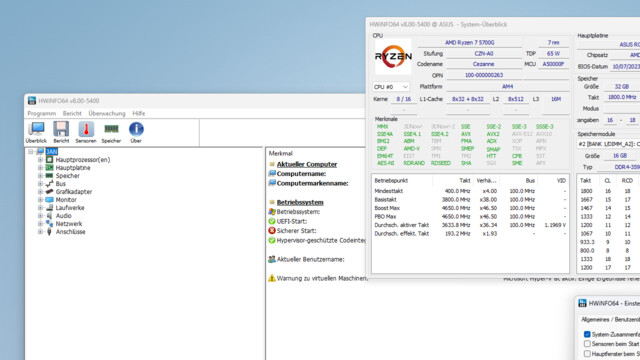Image resolution: width=640 pixels, height=360 pixels.
Task: Click the Aktueller Computer heading
Action: coord(307,164)
